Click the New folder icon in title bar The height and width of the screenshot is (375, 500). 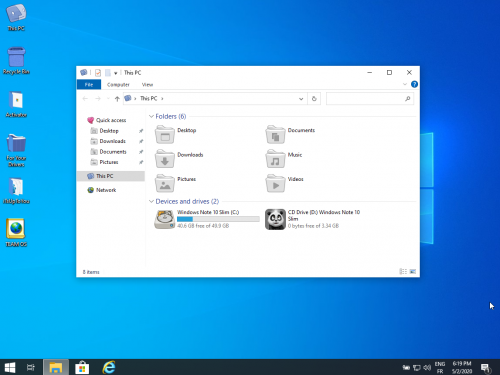tap(108, 73)
